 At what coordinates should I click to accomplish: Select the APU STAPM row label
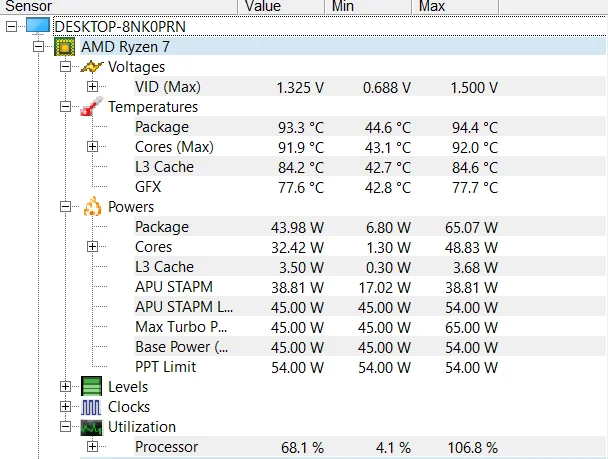click(x=174, y=287)
